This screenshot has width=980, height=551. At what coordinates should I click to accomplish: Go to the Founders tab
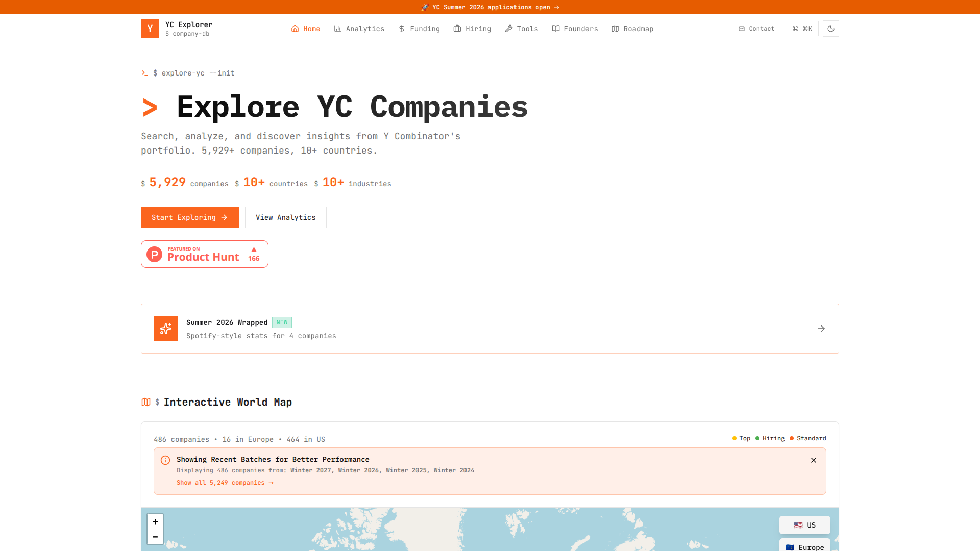(575, 29)
